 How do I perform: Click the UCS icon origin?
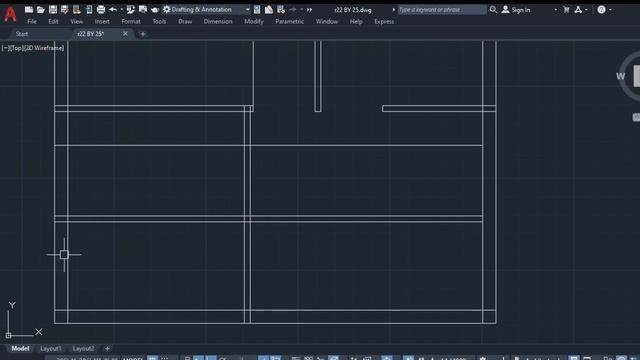click(9, 336)
